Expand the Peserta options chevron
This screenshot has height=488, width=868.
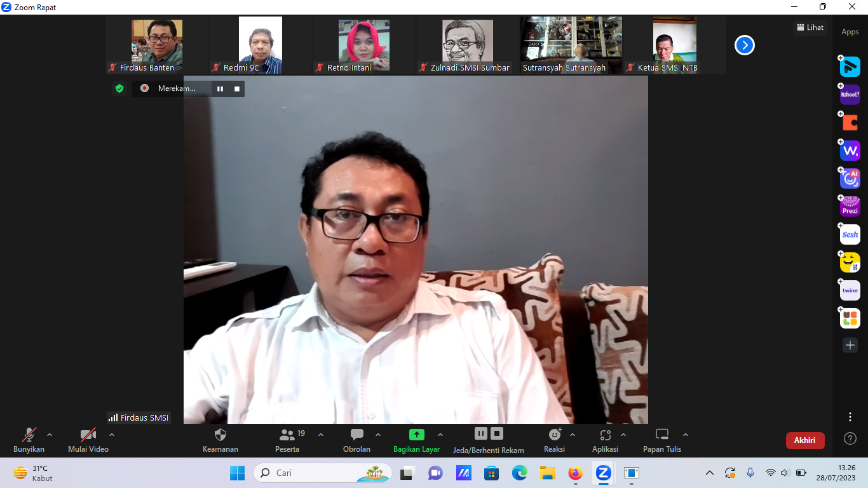[x=321, y=435]
